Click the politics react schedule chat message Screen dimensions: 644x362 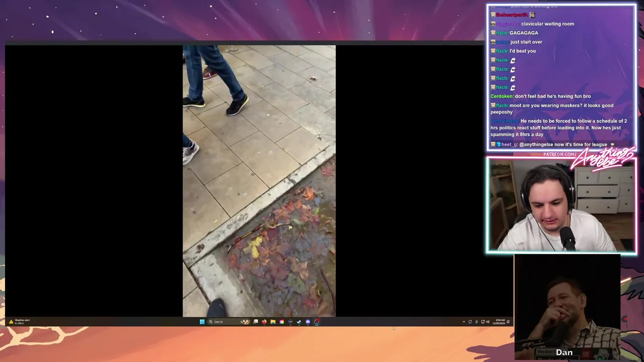pyautogui.click(x=558, y=128)
